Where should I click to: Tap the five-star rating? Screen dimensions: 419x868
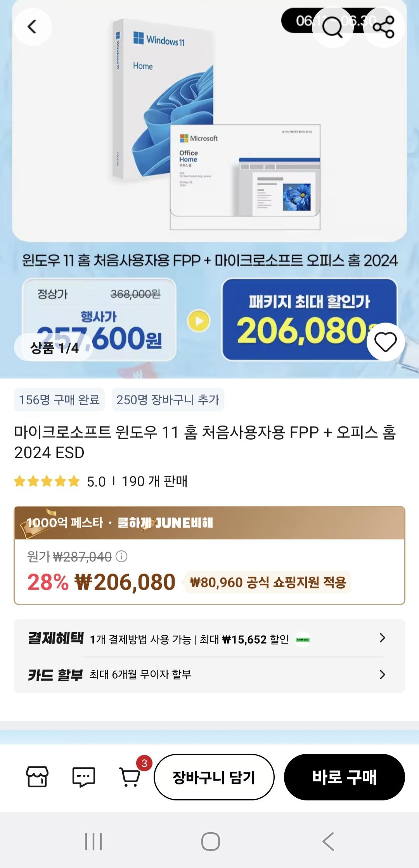click(47, 482)
